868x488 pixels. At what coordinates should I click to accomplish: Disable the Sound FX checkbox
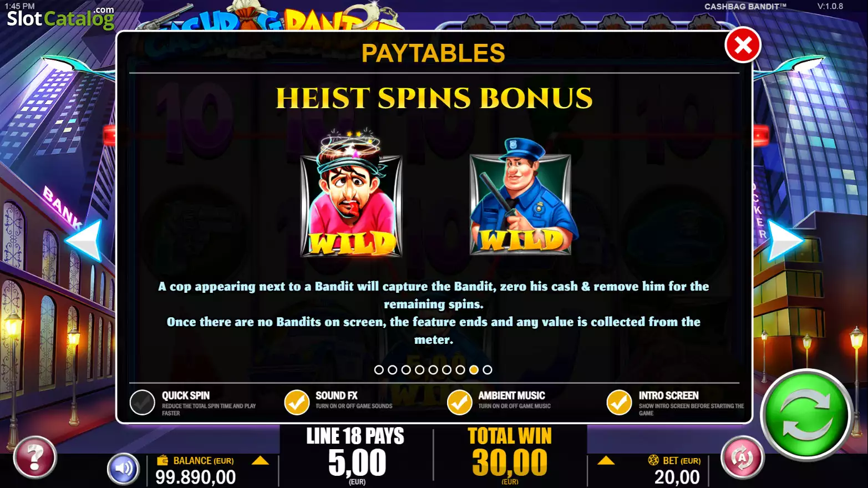[x=297, y=403]
